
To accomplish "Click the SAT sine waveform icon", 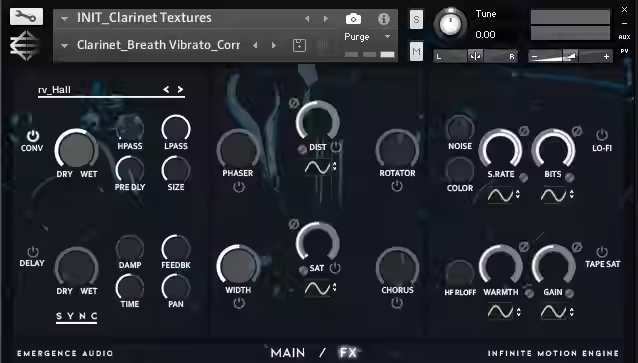I will tap(317, 288).
